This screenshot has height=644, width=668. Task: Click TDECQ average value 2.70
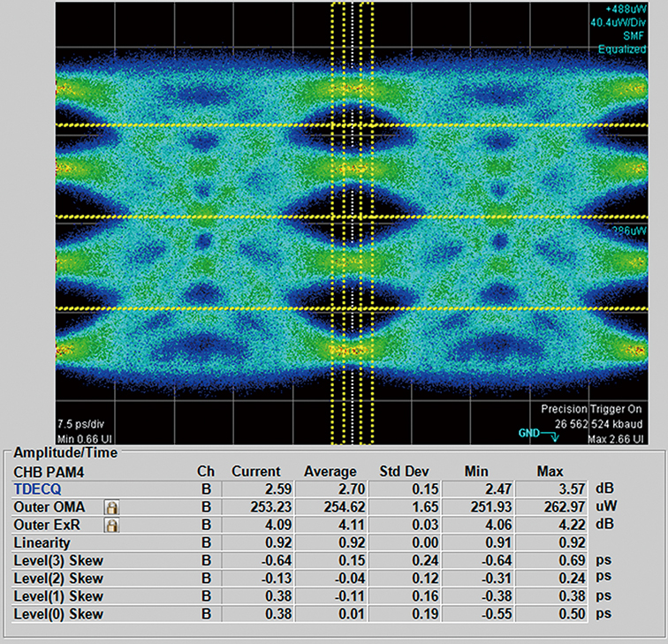352,489
